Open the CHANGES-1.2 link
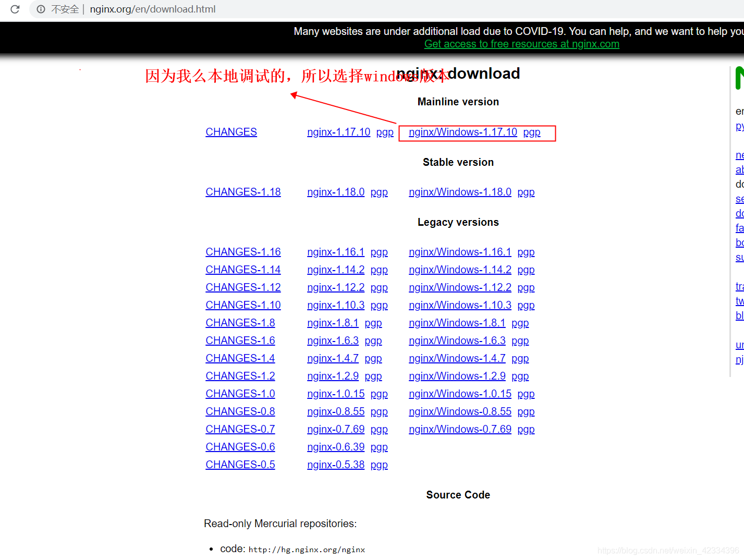Viewport: 744px width, 560px height. (240, 376)
